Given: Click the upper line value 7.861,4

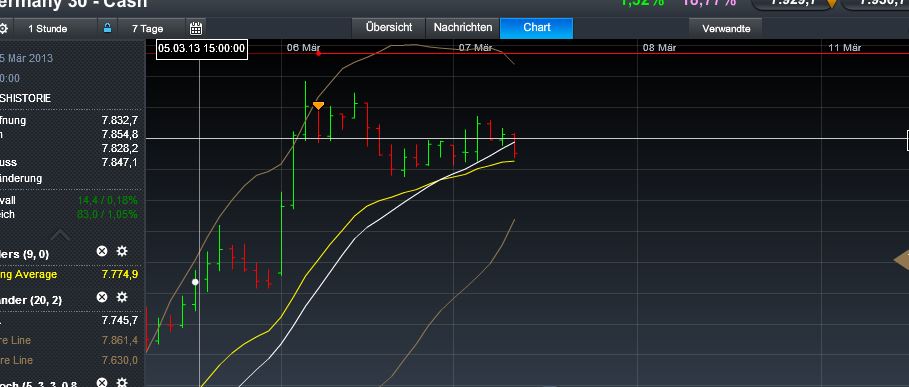Looking at the screenshot, I should tap(119, 340).
